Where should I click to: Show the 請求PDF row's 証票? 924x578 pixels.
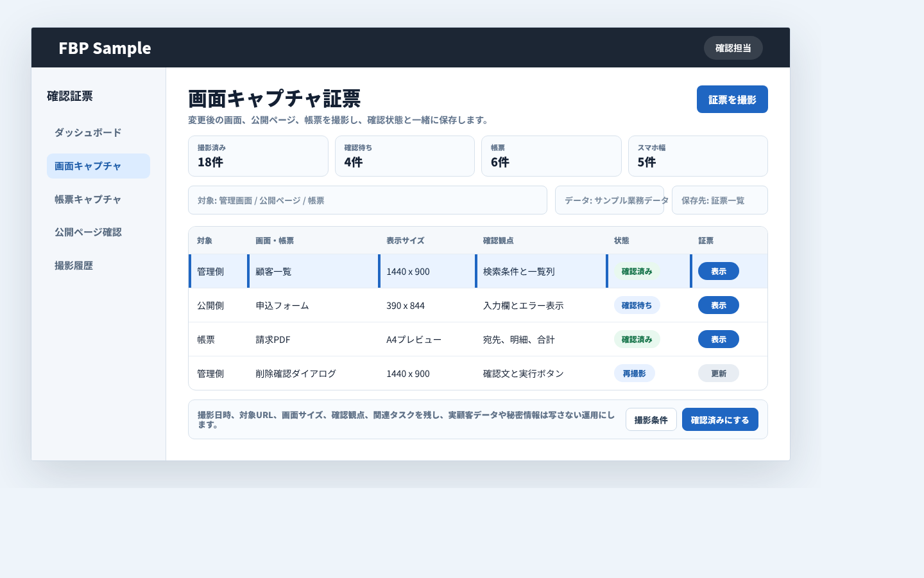point(719,340)
